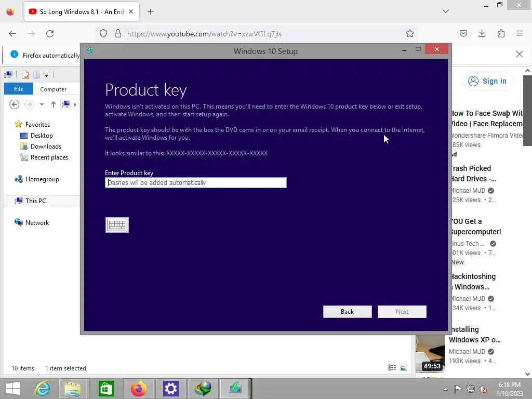532x399 pixels.
Task: Open Firefox extensions icon
Action: click(x=501, y=33)
